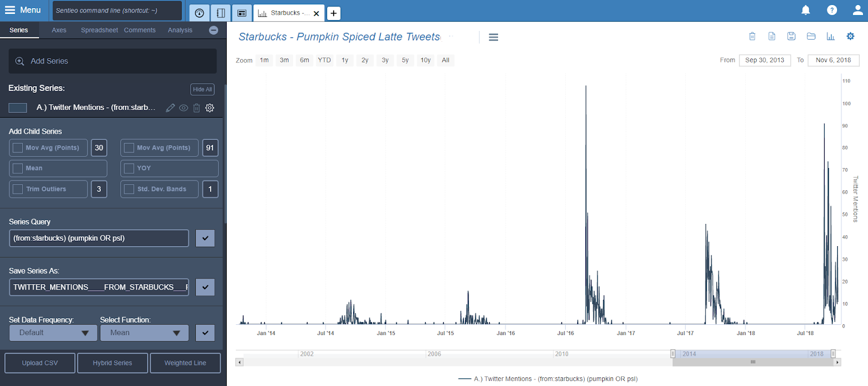Click the navigator left range handle
This screenshot has height=386, width=868.
pos(673,354)
